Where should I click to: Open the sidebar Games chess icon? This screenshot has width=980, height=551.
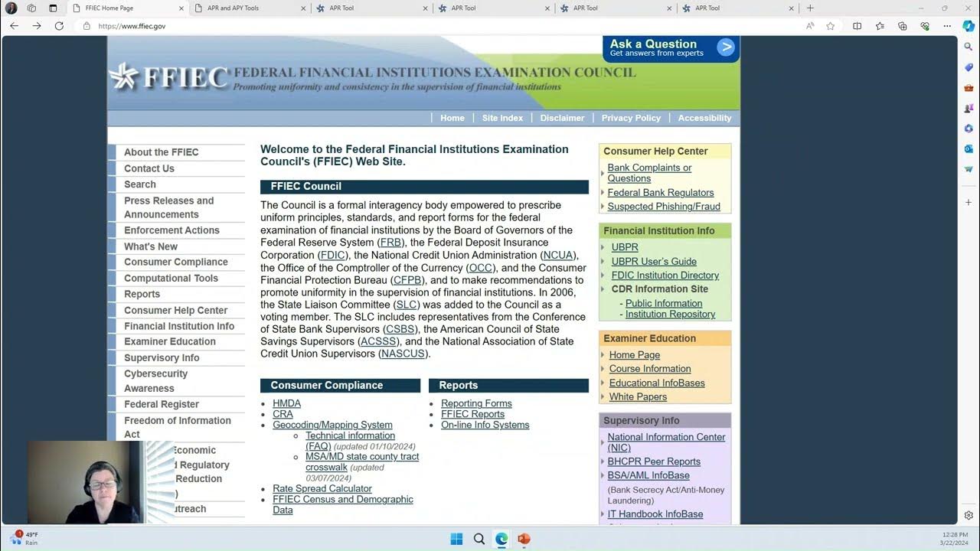pos(969,108)
